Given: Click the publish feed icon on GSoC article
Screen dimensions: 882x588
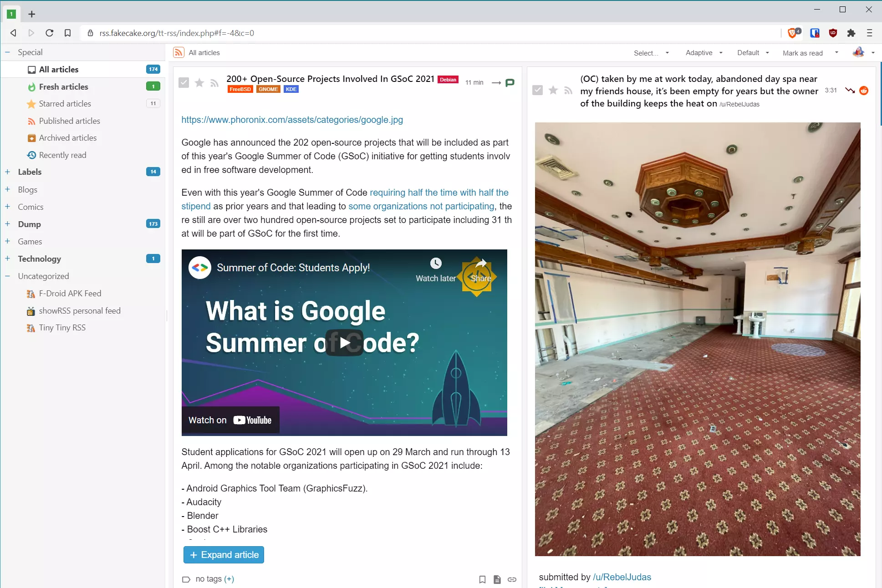Looking at the screenshot, I should (214, 82).
